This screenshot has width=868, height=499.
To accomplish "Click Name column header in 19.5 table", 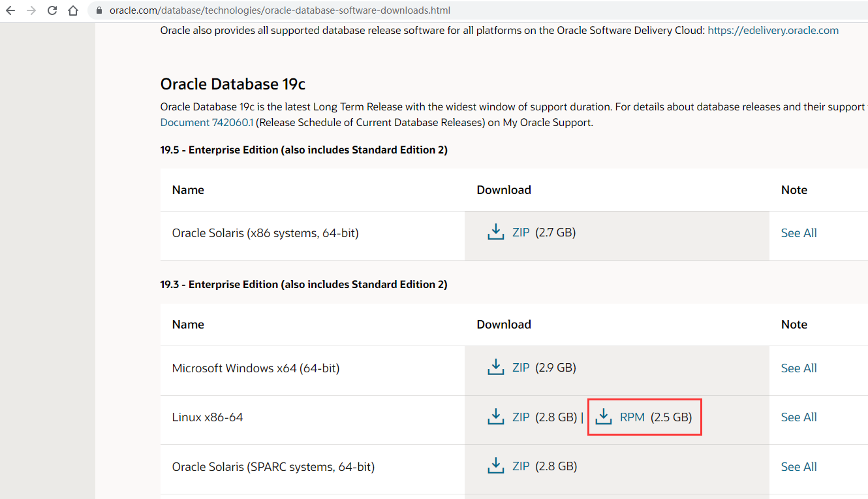I will coord(188,190).
